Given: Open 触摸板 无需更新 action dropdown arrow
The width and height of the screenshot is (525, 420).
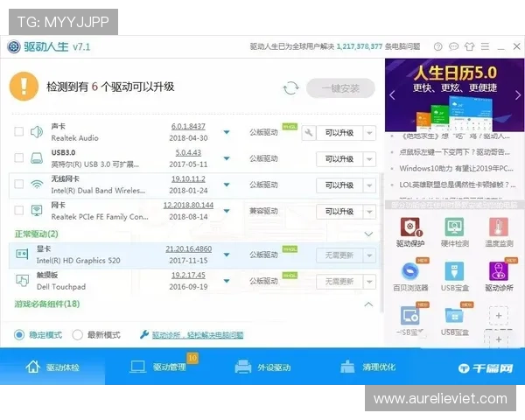Looking at the screenshot, I should click(x=369, y=282).
